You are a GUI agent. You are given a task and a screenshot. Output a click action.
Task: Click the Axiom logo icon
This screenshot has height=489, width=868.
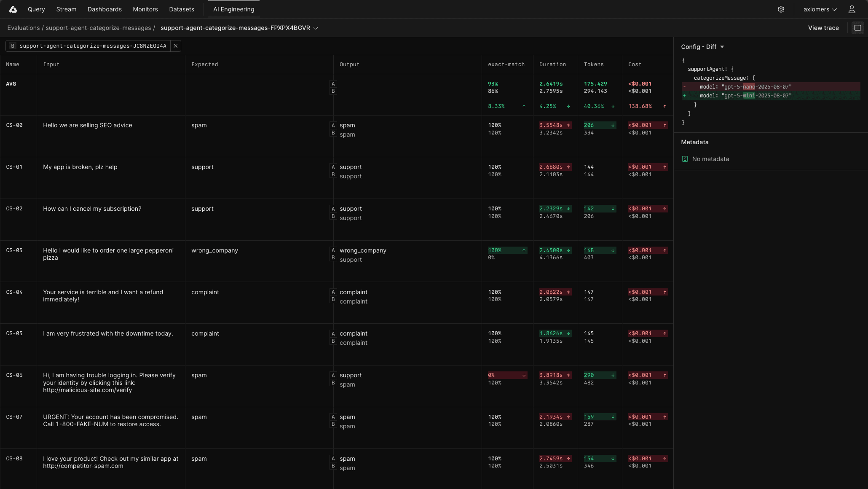[13, 9]
